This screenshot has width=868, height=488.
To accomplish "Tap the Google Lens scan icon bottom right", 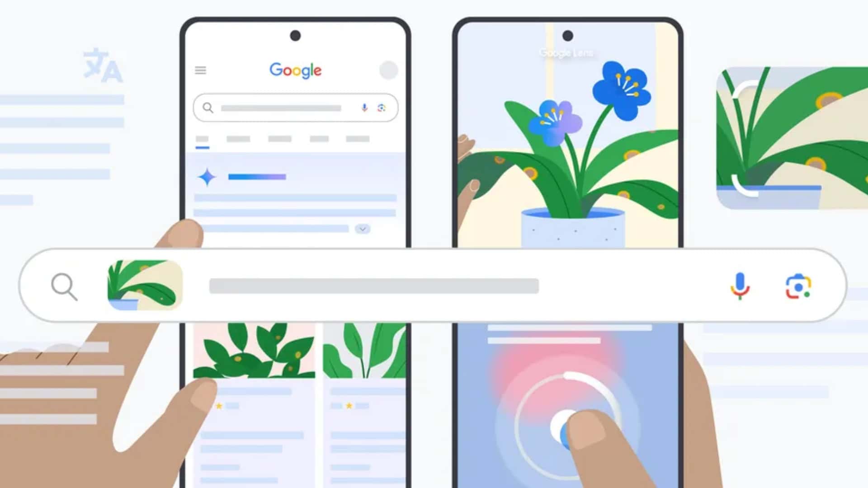I will (799, 286).
